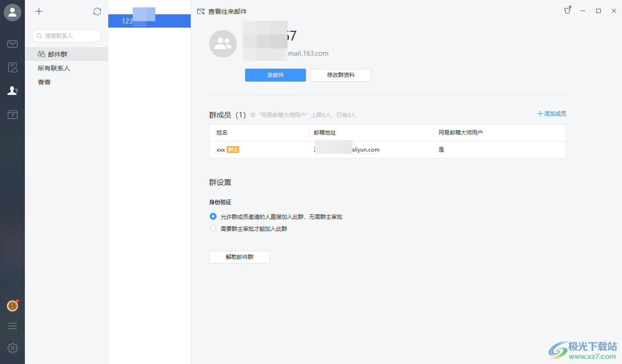The width and height of the screenshot is (622, 364).
Task: Minimize the window
Action: tap(583, 11)
